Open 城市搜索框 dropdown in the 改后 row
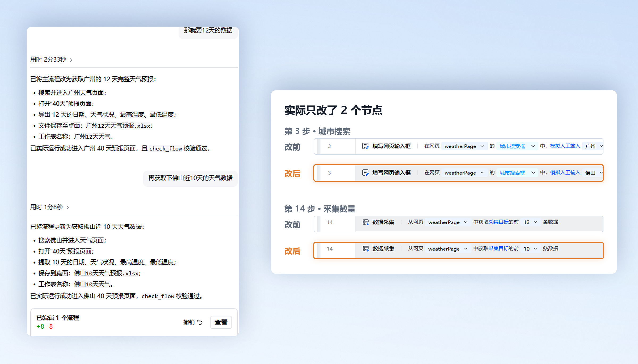The width and height of the screenshot is (638, 364). tap(517, 173)
